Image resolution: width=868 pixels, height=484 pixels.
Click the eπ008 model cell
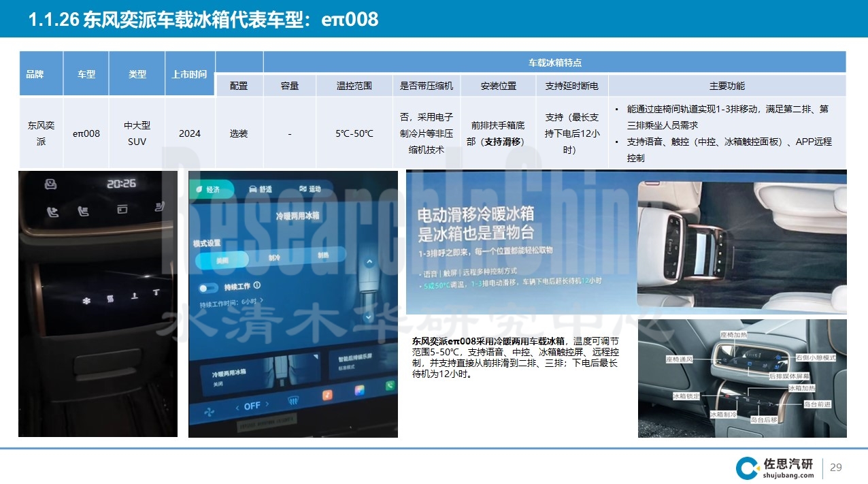click(86, 133)
